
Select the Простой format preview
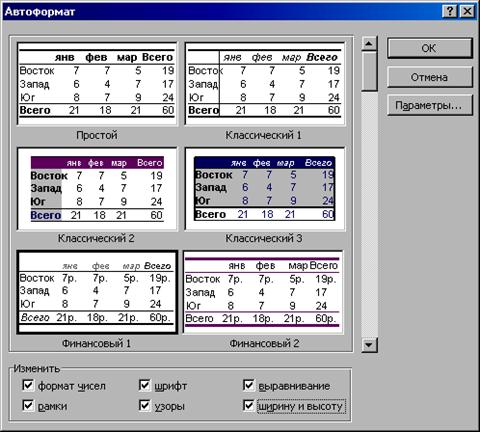[x=97, y=84]
